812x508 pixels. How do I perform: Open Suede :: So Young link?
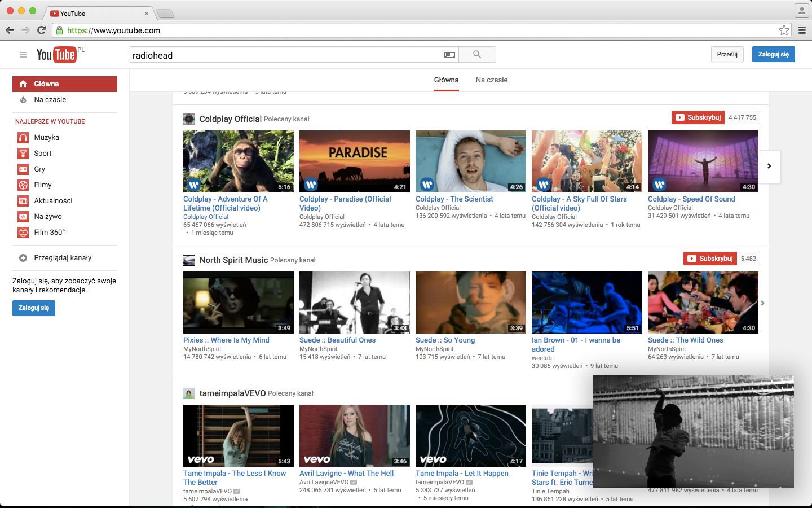[x=445, y=340]
